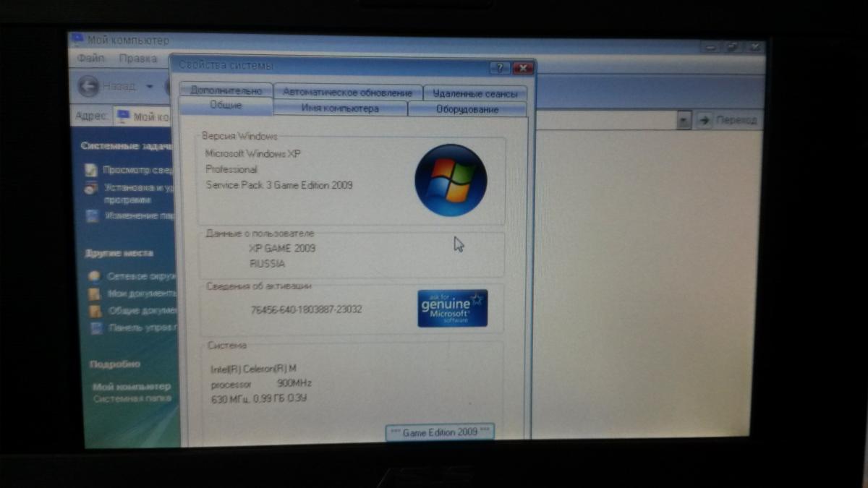
Task: Open the Правка menu
Action: pos(138,58)
